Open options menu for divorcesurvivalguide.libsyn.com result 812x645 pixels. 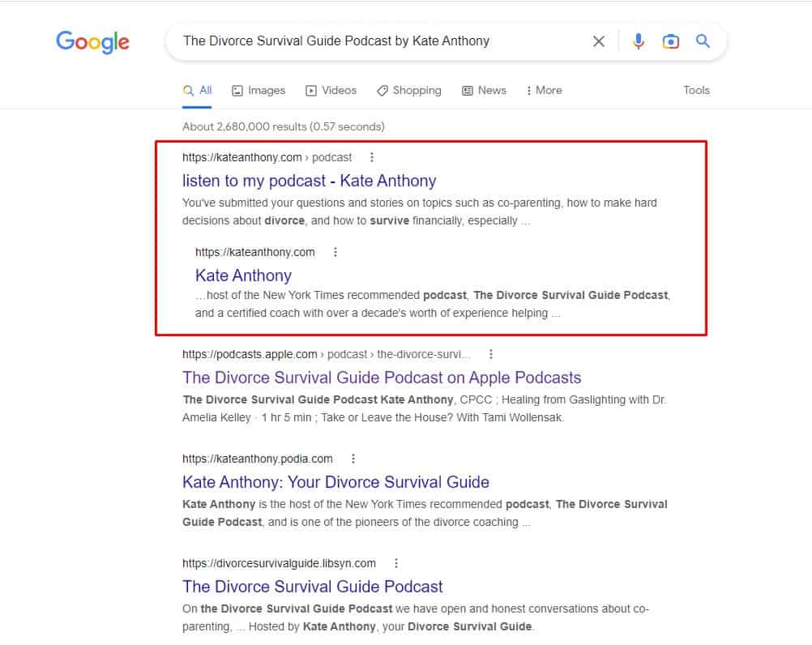click(x=396, y=563)
